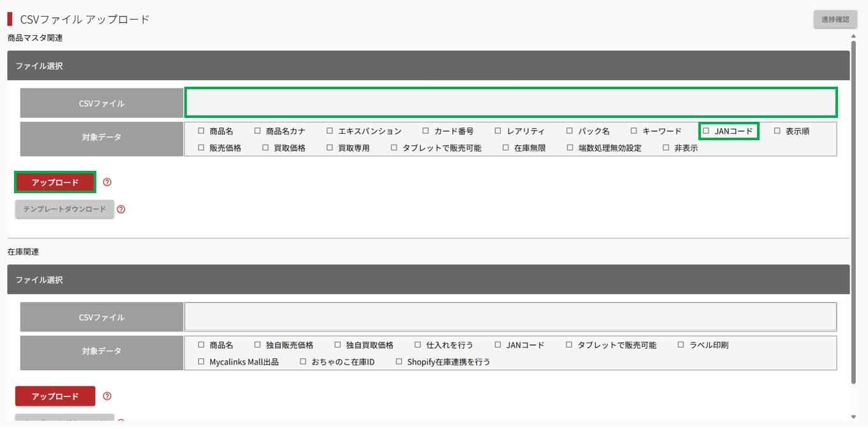This screenshot has width=868, height=429.
Task: Download the template via テンプレートダウンロード
Action: (64, 209)
